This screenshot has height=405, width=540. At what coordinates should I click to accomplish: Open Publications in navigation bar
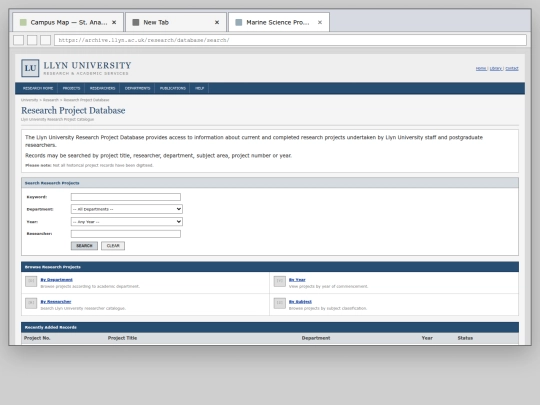point(173,89)
